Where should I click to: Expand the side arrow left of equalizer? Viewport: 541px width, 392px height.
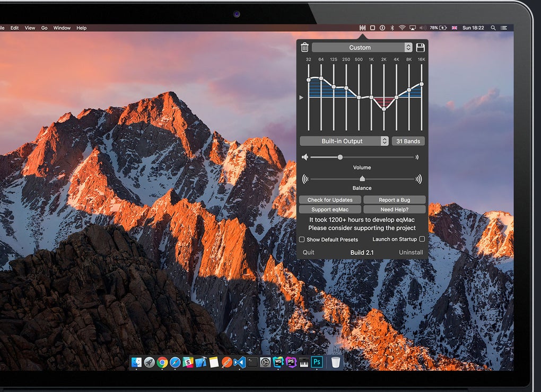coord(301,97)
